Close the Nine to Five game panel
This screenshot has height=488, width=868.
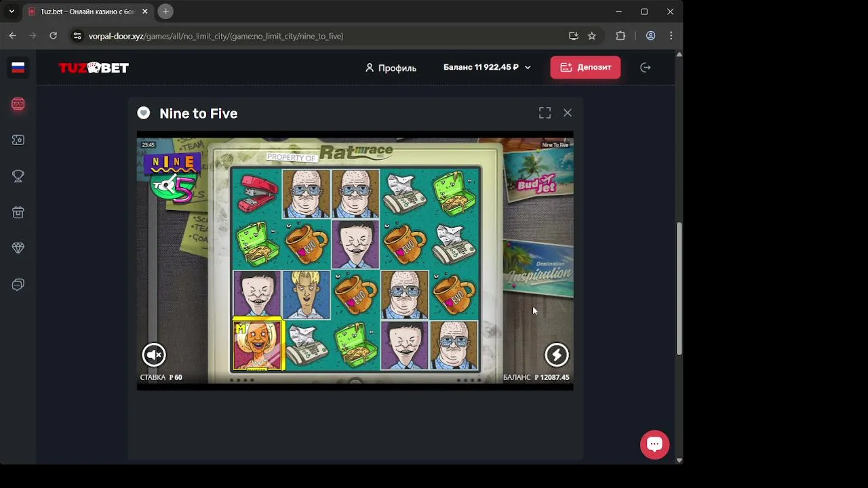(568, 113)
